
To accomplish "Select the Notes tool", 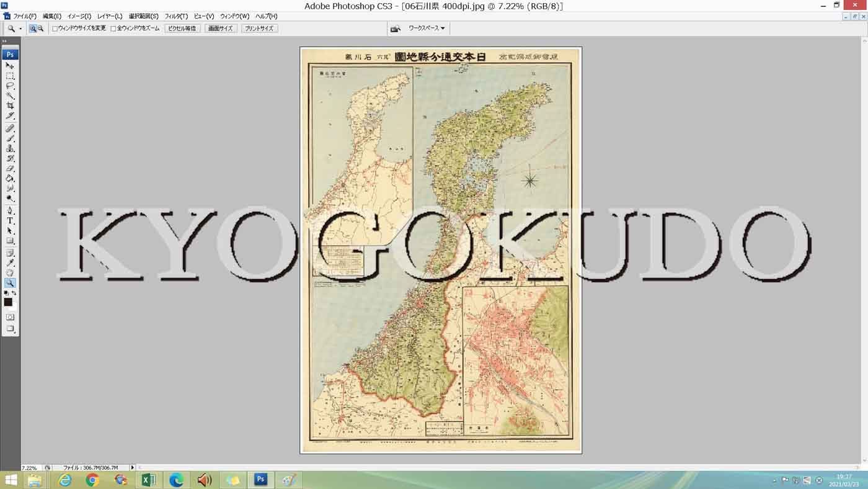I will click(10, 253).
